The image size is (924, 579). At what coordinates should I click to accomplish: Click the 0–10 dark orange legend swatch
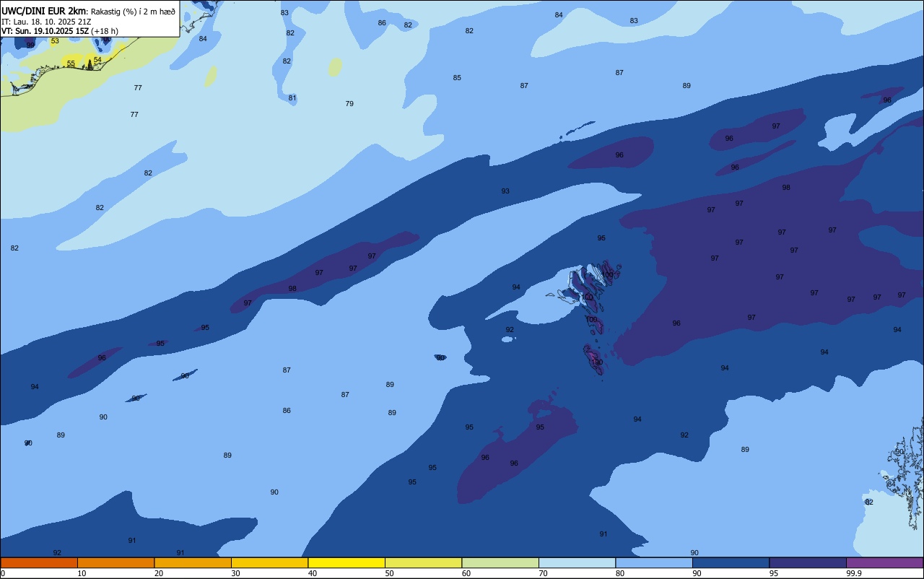[39, 562]
